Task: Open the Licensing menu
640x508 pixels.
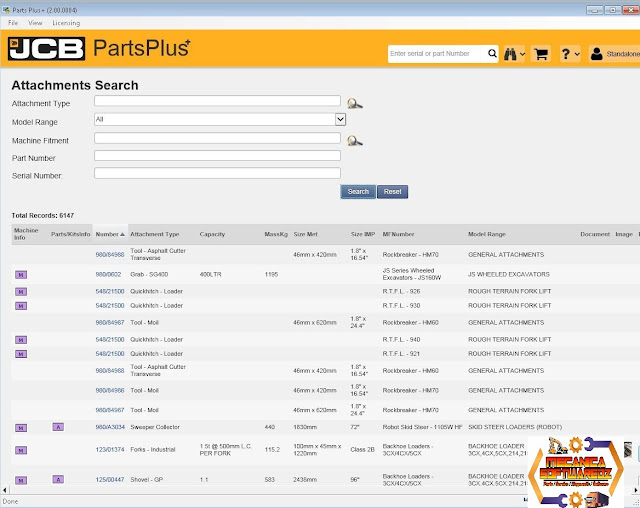Action: [x=66, y=23]
